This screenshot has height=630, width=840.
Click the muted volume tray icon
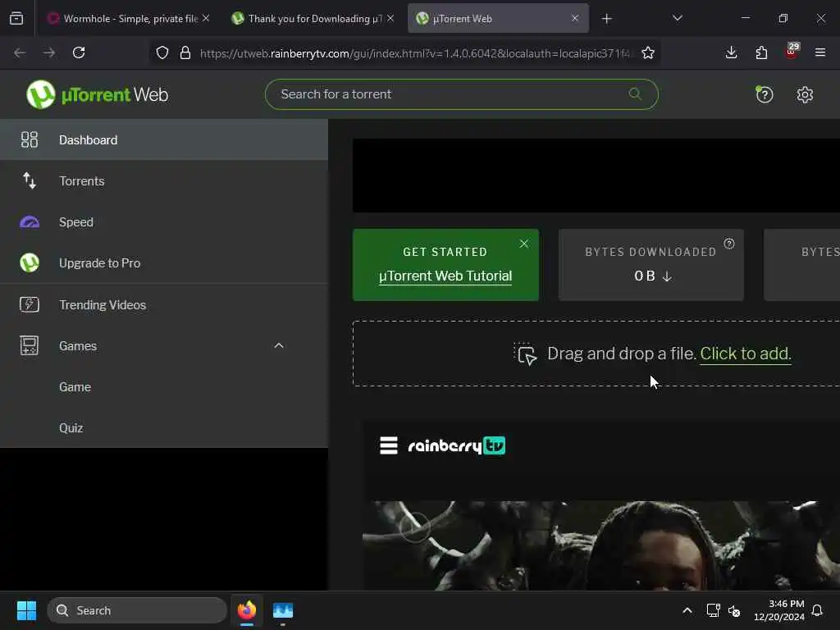[734, 610]
